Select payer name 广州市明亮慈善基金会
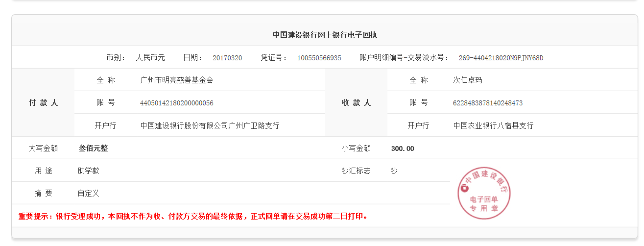The height and width of the screenshot is (246, 644). tap(177, 80)
